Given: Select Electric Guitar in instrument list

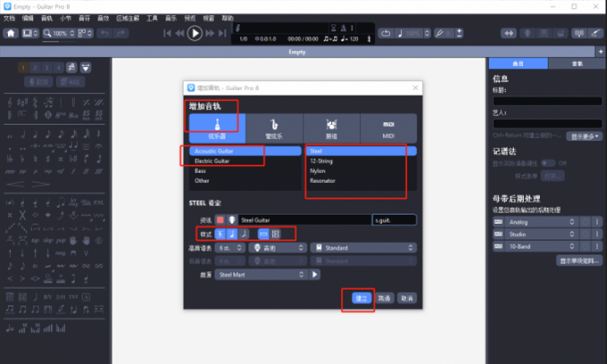Looking at the screenshot, I should (x=212, y=161).
